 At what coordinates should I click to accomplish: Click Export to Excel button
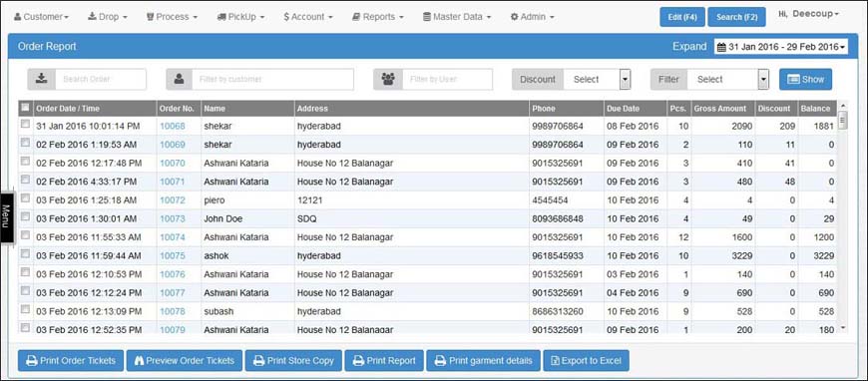587,360
